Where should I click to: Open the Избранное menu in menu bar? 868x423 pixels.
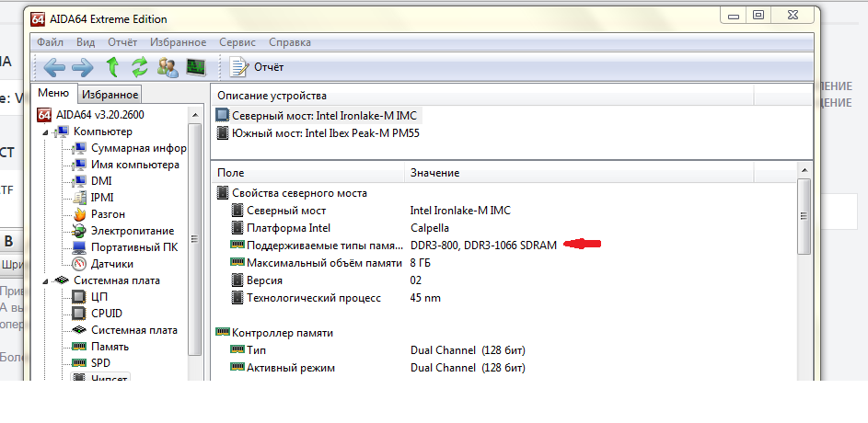pyautogui.click(x=178, y=42)
